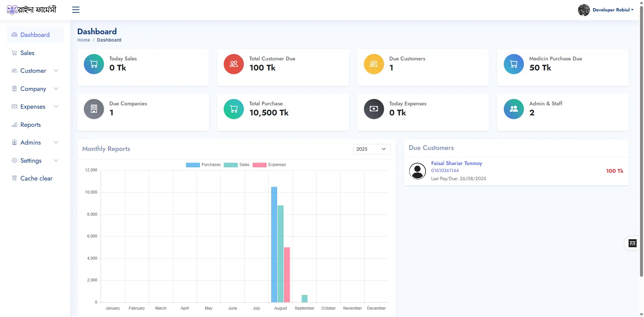Open the 2025 year dropdown
Image resolution: width=644 pixels, height=317 pixels.
[x=372, y=149]
